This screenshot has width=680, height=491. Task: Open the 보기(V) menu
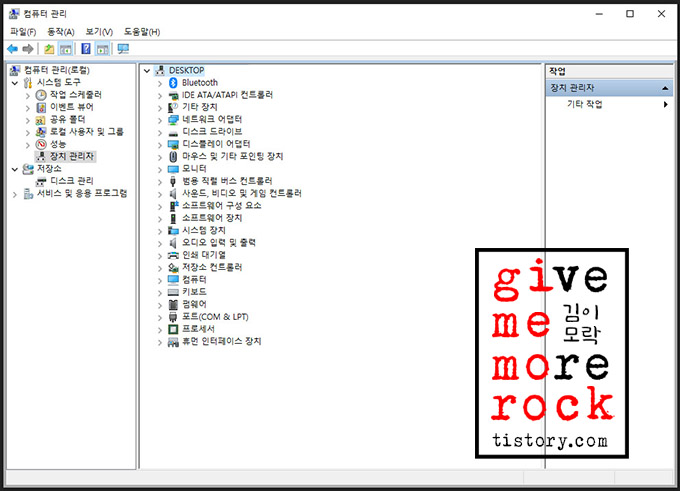[99, 32]
